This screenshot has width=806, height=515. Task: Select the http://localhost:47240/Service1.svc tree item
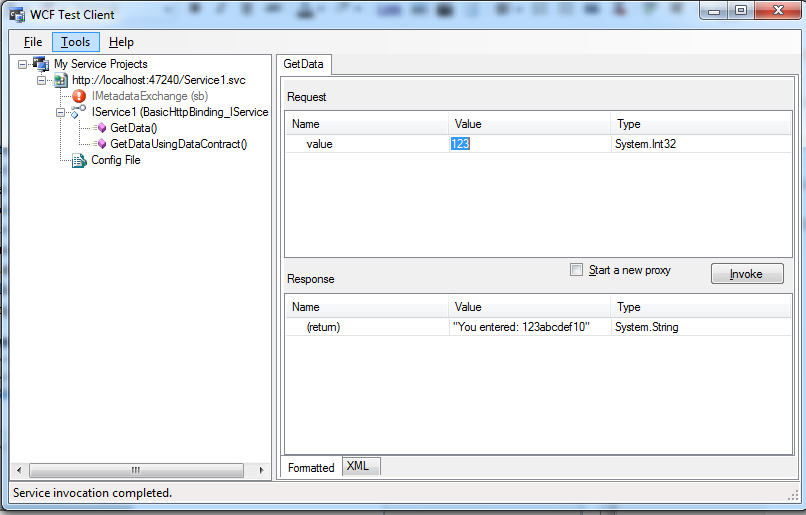[x=159, y=80]
